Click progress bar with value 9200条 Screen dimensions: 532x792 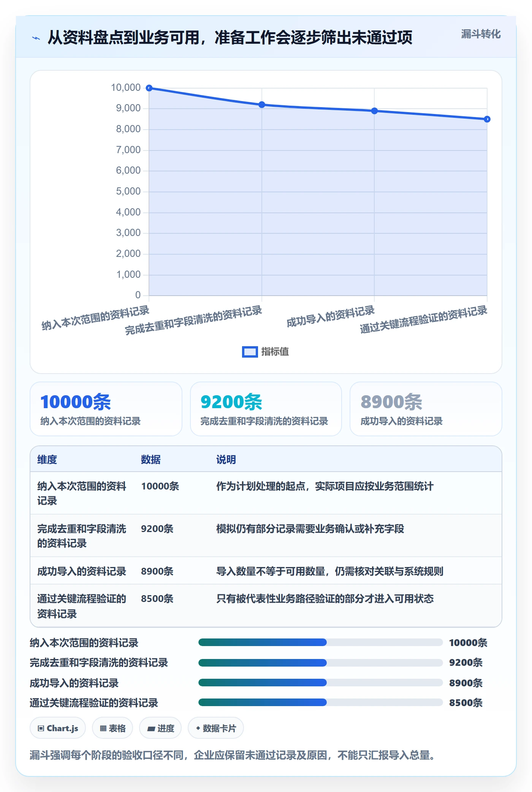[x=320, y=662]
